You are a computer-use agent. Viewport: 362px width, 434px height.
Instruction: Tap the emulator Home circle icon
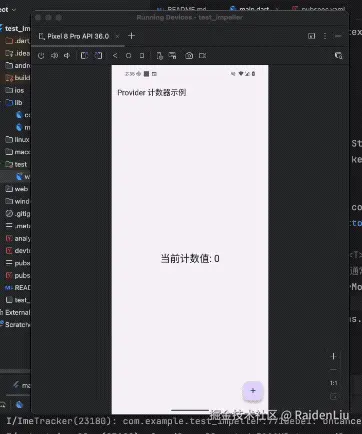tap(128, 56)
